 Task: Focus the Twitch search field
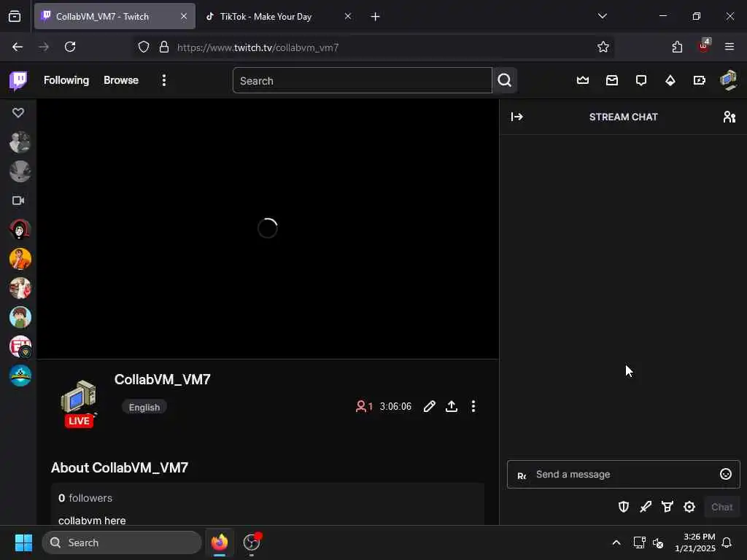362,80
